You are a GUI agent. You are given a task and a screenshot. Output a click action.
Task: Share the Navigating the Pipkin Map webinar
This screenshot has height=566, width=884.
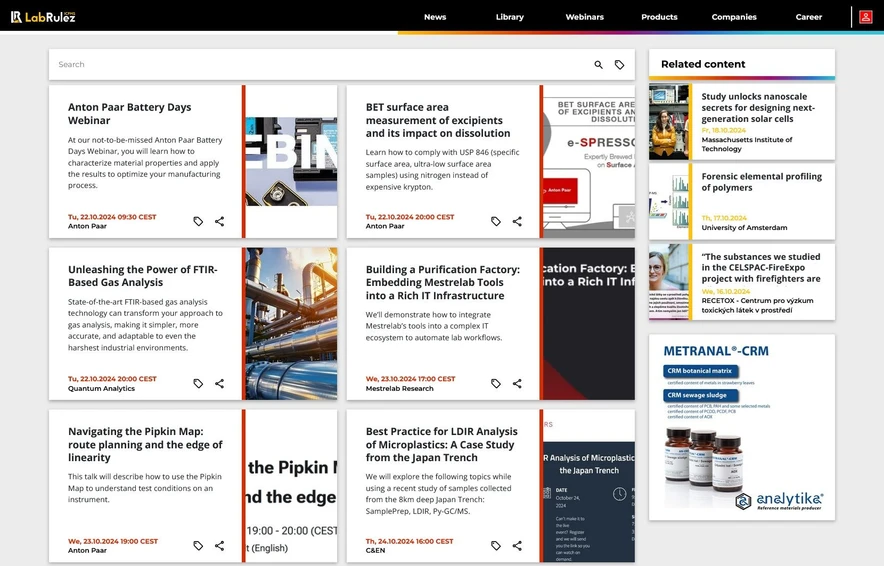pyautogui.click(x=219, y=546)
